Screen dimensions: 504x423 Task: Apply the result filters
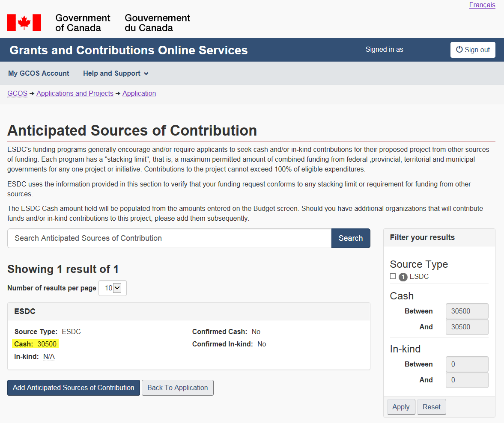click(x=401, y=407)
